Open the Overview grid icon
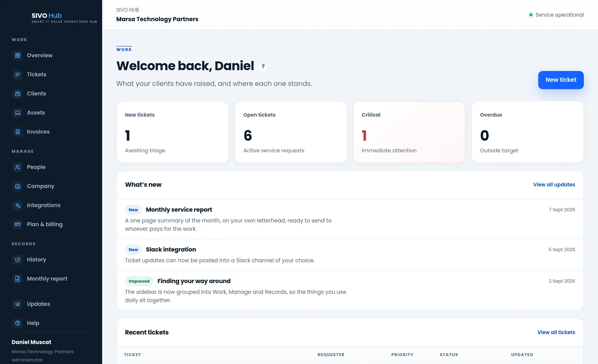This screenshot has width=598, height=364. (18, 55)
